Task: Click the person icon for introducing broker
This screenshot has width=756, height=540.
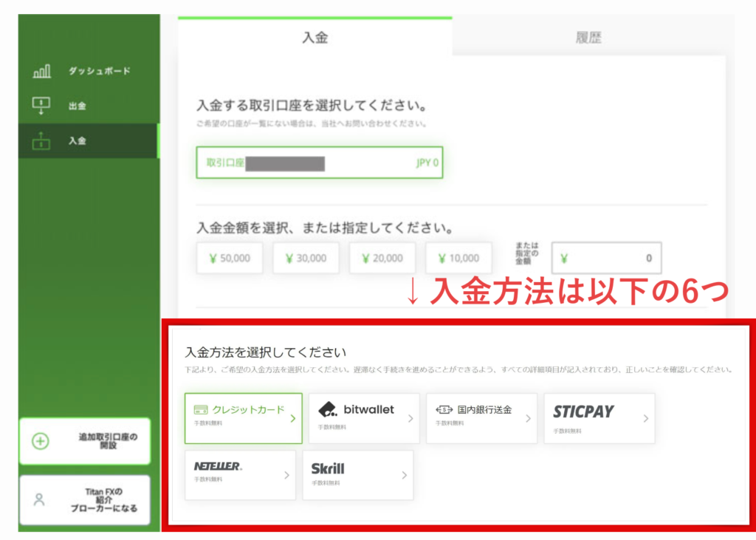Action: click(x=39, y=499)
